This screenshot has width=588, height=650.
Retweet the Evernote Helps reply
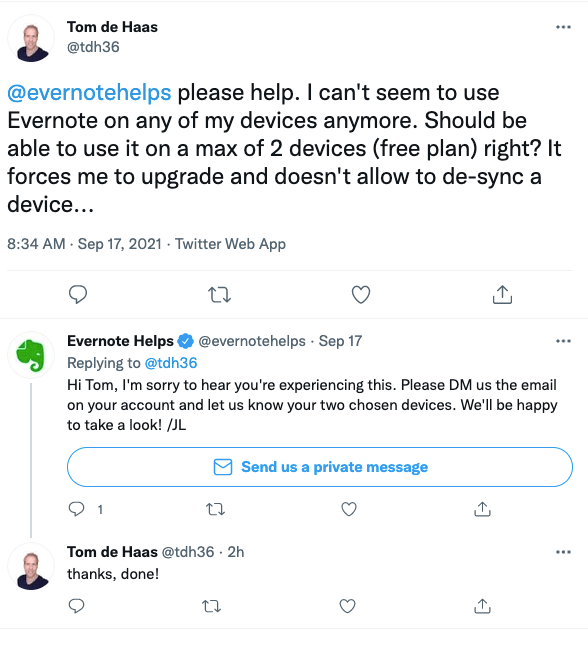coord(216,509)
